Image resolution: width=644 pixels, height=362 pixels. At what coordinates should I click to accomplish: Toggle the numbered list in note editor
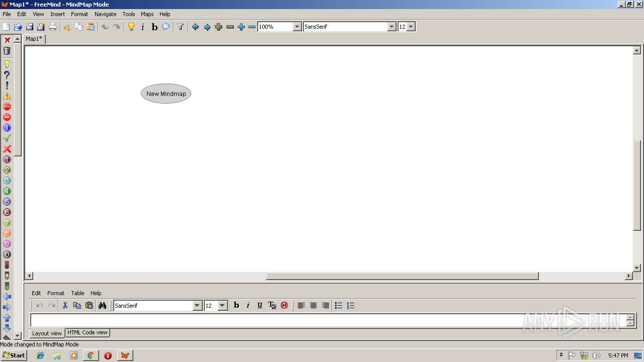point(351,305)
